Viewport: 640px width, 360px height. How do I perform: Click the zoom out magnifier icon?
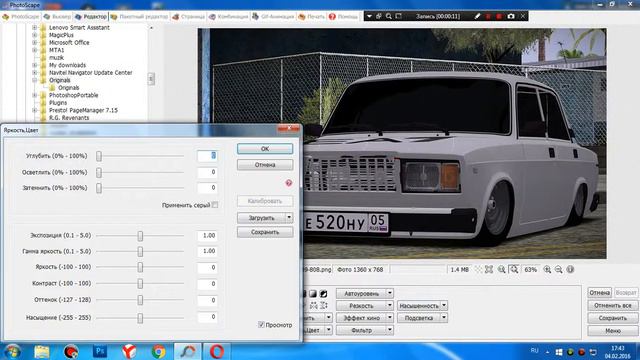558,269
